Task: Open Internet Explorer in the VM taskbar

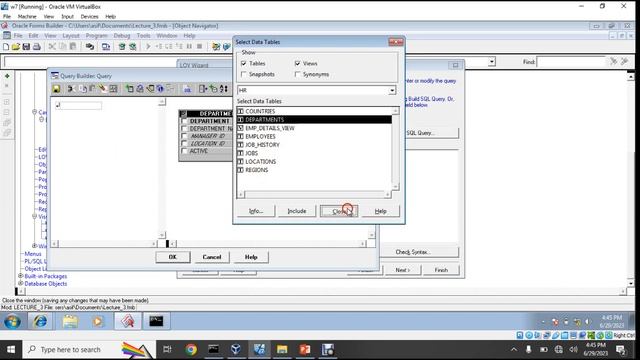Action: (x=40, y=321)
